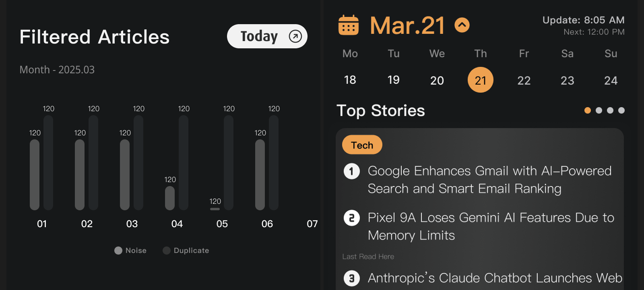The width and height of the screenshot is (644, 290).
Task: Select the fourth Top Stories pagination dot
Action: 621,110
